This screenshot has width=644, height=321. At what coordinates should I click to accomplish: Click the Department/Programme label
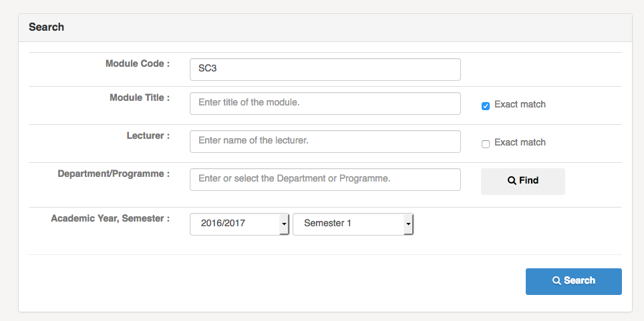point(114,174)
